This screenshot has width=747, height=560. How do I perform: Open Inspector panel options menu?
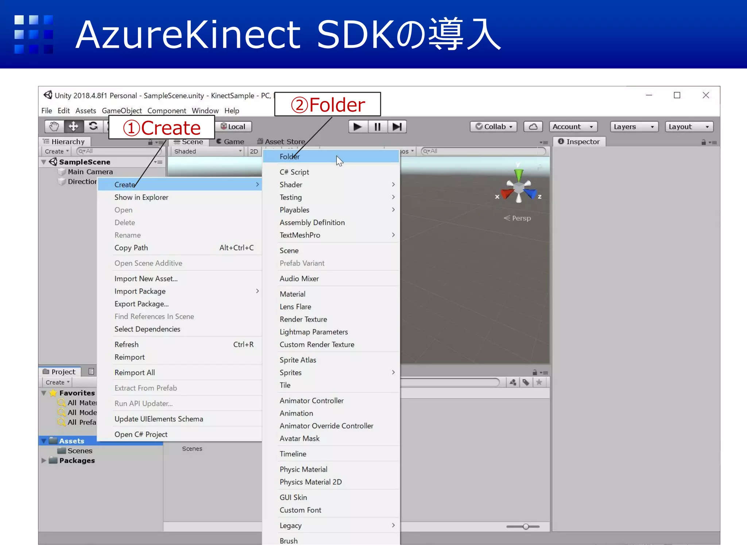point(713,143)
